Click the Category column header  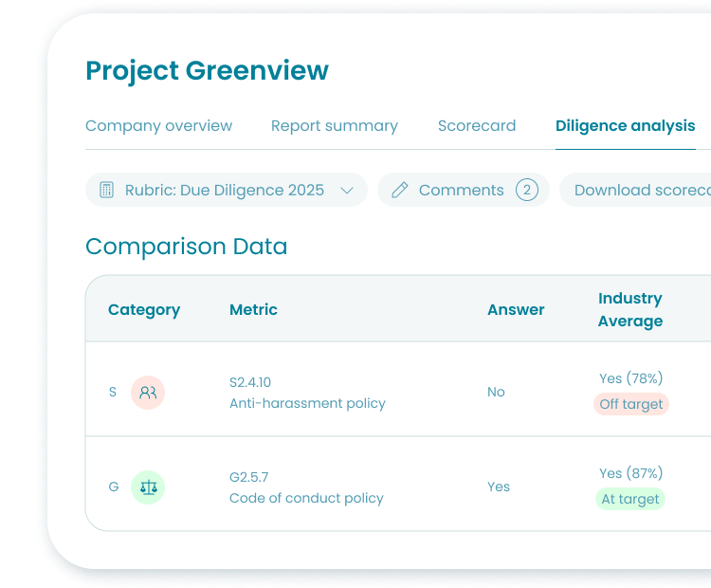tap(144, 310)
